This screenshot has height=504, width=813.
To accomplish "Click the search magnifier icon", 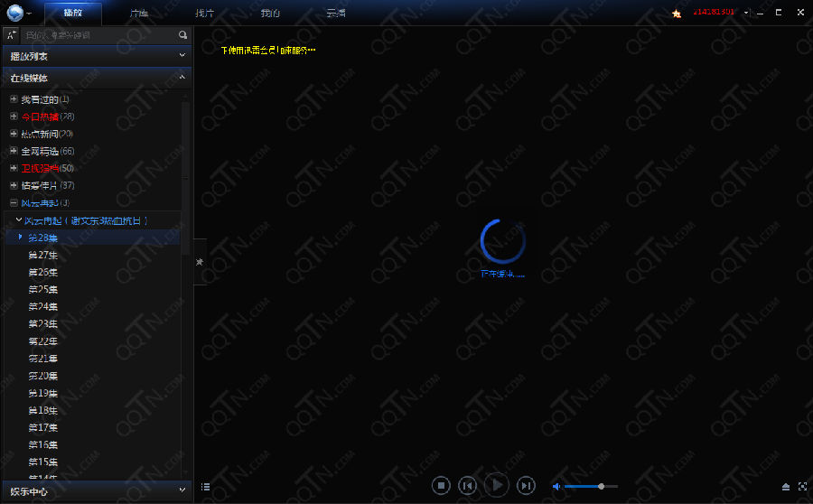I will [182, 34].
